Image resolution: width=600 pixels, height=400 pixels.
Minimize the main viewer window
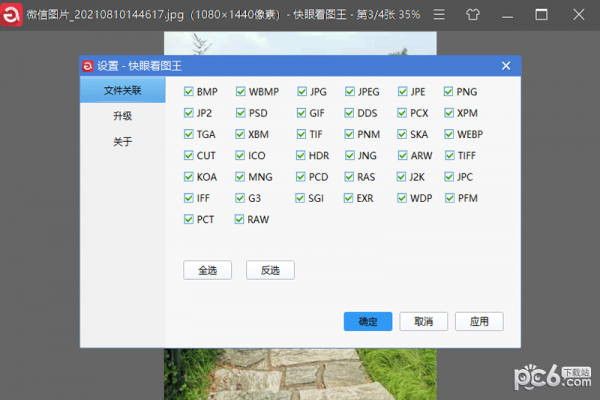coord(507,15)
